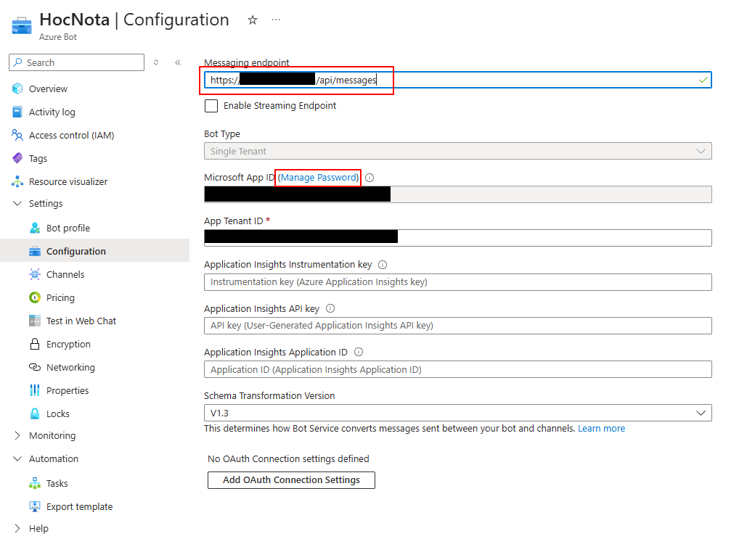Open Activity log menu item
The image size is (747, 560).
pyautogui.click(x=52, y=112)
